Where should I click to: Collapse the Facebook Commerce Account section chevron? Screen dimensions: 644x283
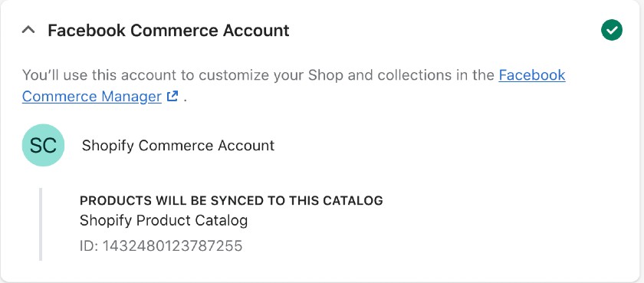click(x=28, y=31)
